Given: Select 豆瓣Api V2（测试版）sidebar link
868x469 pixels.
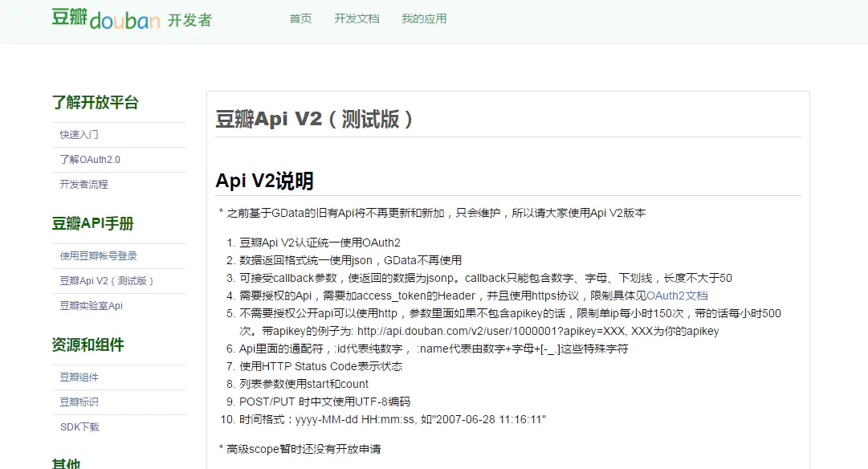Looking at the screenshot, I should click(107, 281).
